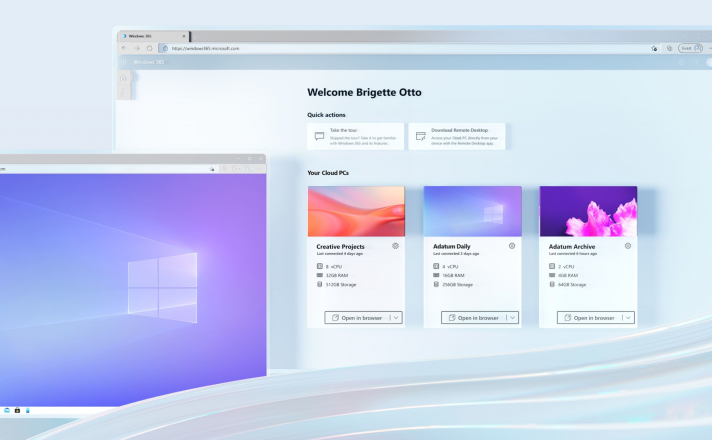Click the Home icon in left sidebar
Image resolution: width=712 pixels, height=440 pixels.
coord(123,78)
